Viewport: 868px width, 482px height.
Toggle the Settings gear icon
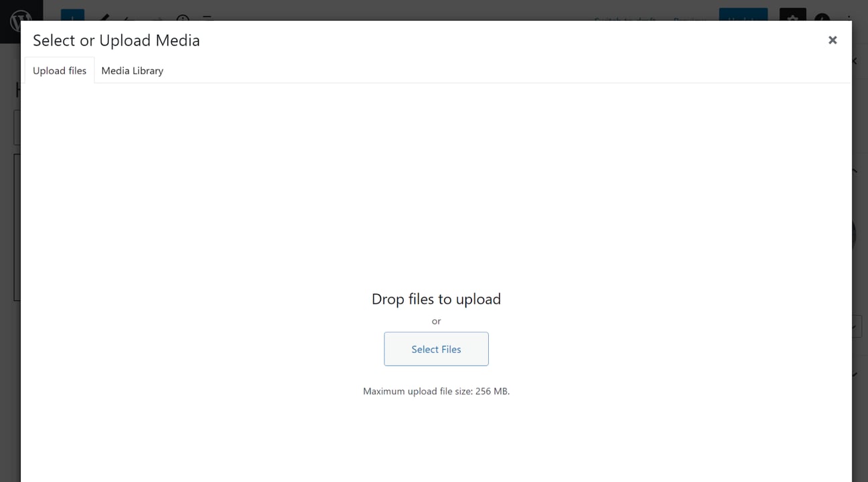pyautogui.click(x=792, y=16)
